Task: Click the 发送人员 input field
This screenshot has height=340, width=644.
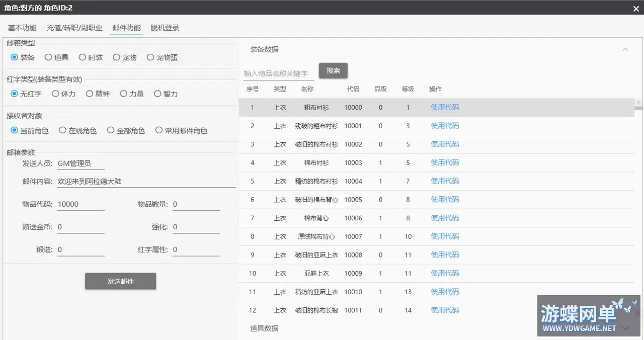Action: pyautogui.click(x=81, y=163)
